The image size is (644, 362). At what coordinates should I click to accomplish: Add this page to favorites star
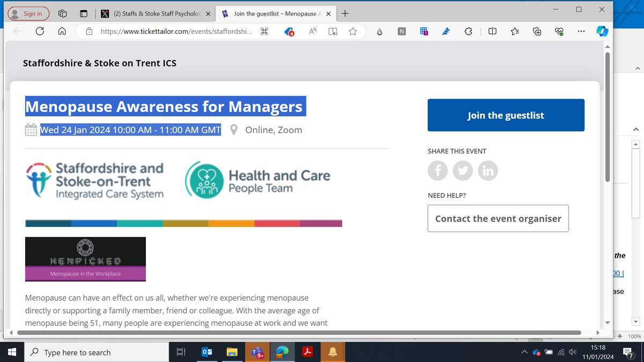tap(353, 31)
